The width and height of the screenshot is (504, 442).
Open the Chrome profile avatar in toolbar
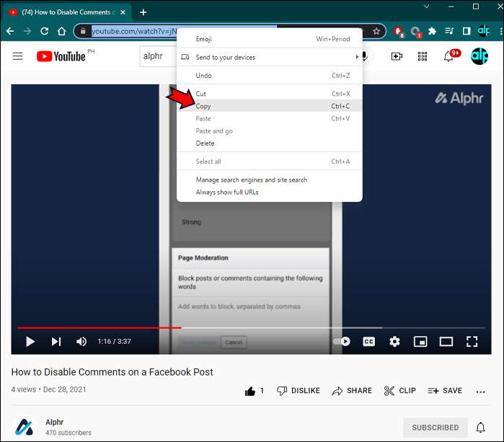484,31
